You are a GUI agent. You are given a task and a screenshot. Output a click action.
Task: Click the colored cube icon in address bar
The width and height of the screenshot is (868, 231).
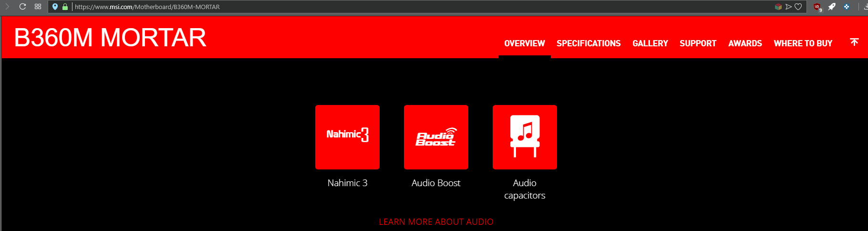point(778,7)
